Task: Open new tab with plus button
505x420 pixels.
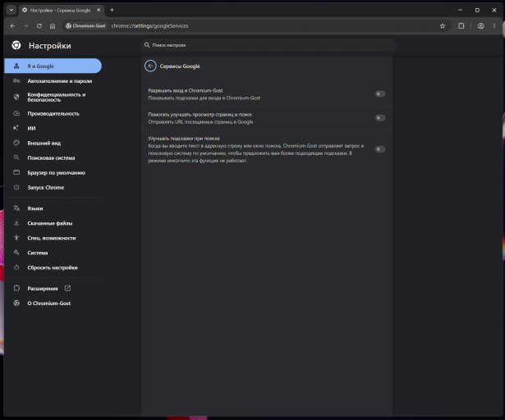Action: point(112,10)
